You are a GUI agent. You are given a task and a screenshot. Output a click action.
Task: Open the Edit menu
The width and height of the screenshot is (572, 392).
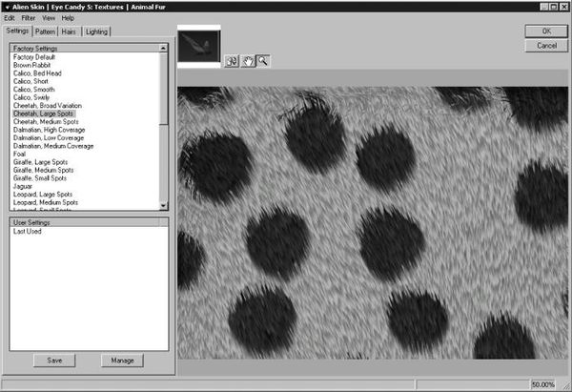pos(10,18)
